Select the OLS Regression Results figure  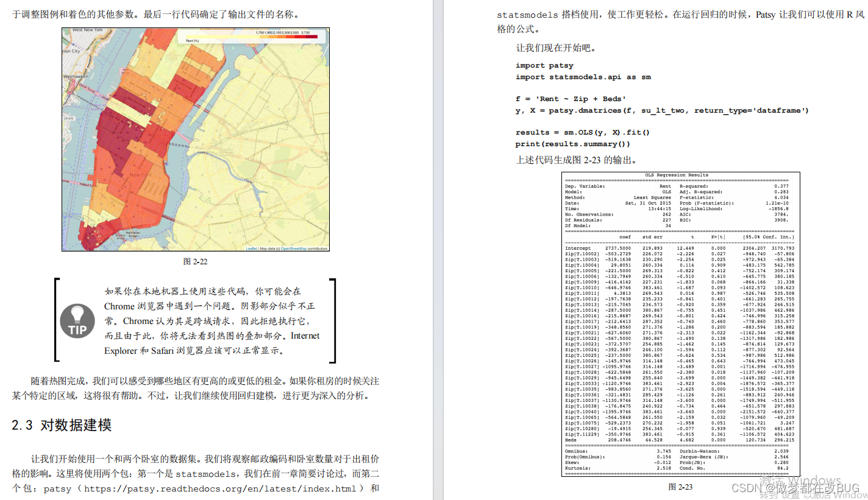(x=680, y=323)
